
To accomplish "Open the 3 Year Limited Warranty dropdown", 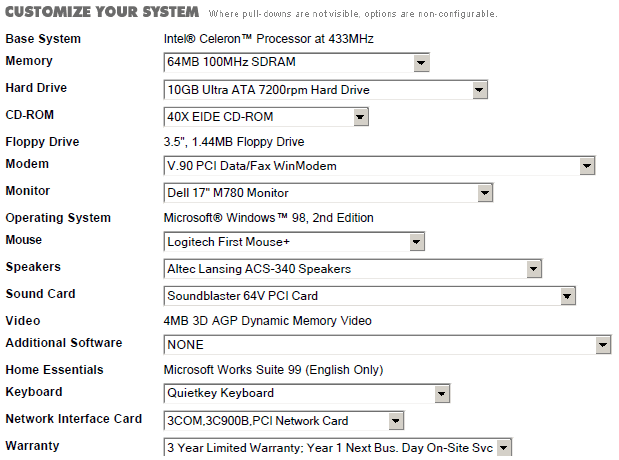I will click(x=338, y=448).
